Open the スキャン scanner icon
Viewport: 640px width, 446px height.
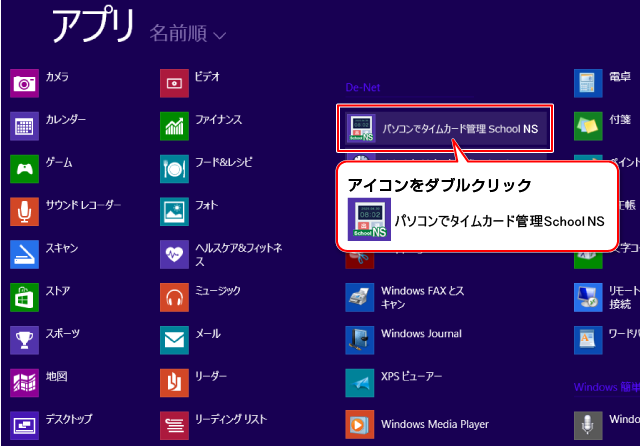[x=24, y=255]
